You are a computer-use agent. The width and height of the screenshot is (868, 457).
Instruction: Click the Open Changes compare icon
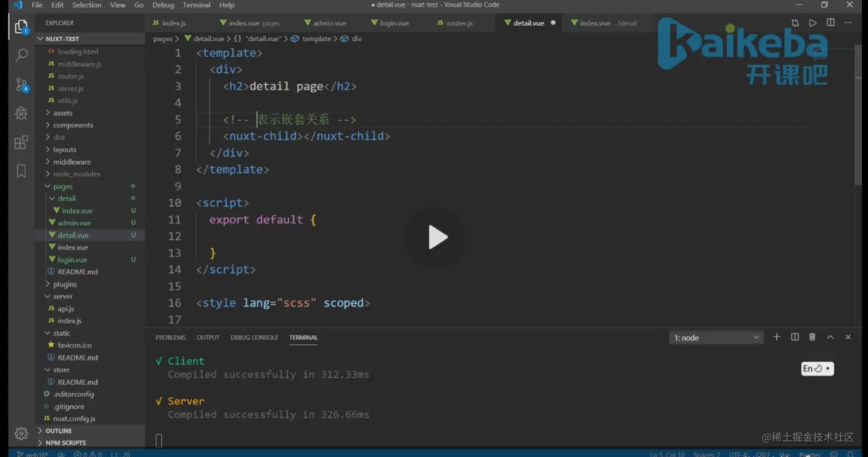[795, 23]
